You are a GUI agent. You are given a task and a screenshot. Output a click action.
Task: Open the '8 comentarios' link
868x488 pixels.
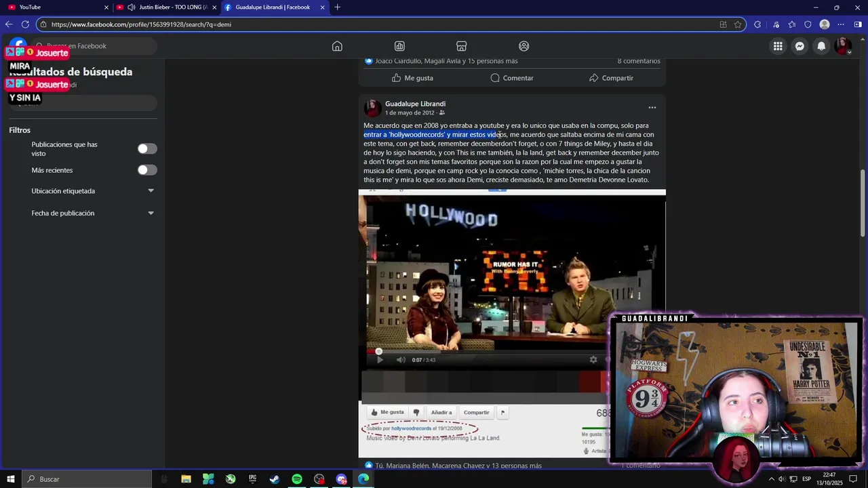638,61
